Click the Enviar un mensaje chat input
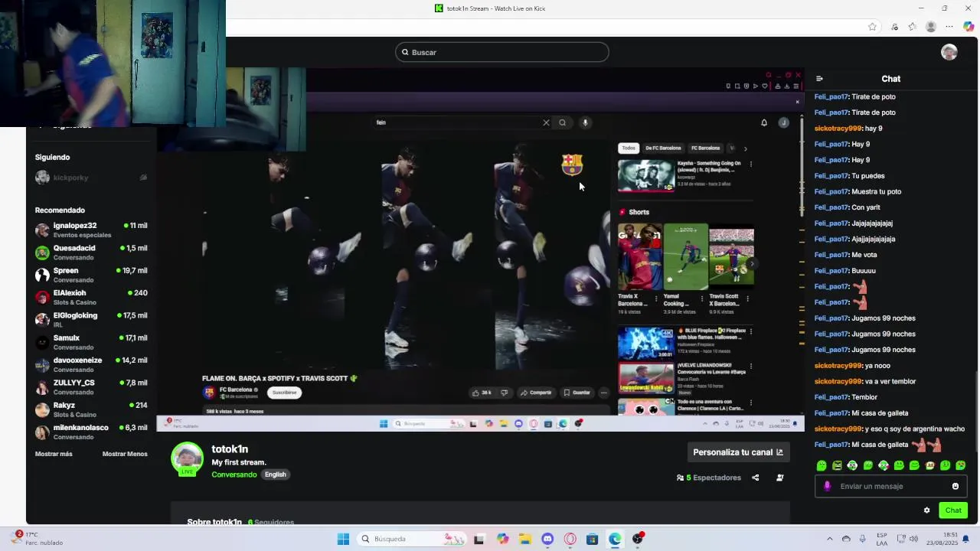The width and height of the screenshot is (980, 551). (x=892, y=486)
